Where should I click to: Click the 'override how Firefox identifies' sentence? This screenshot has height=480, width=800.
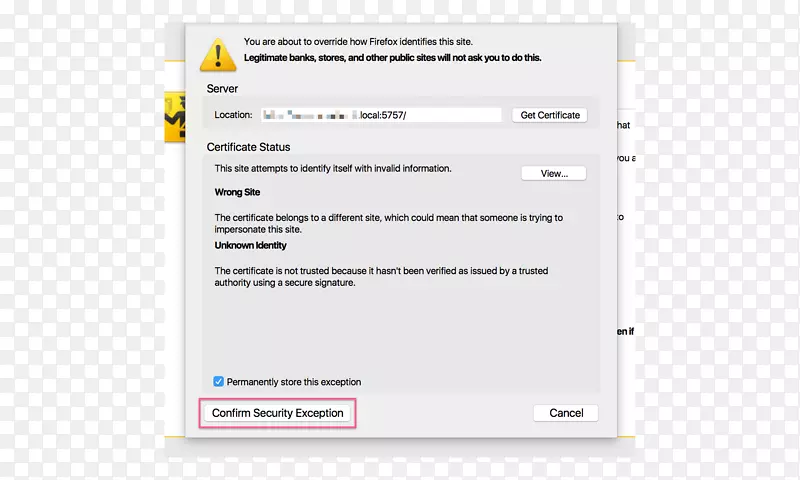pos(358,42)
